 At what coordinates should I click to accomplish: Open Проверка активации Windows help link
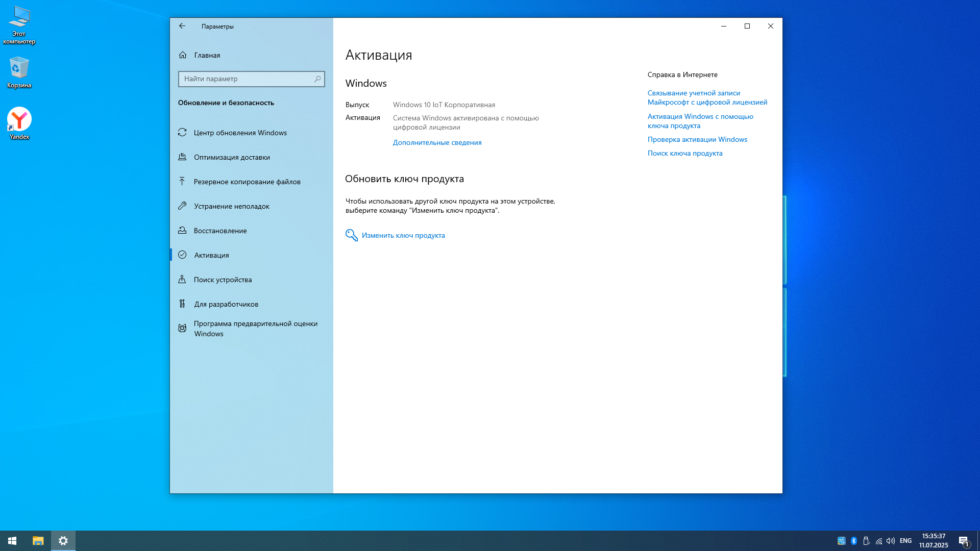pyautogui.click(x=697, y=139)
